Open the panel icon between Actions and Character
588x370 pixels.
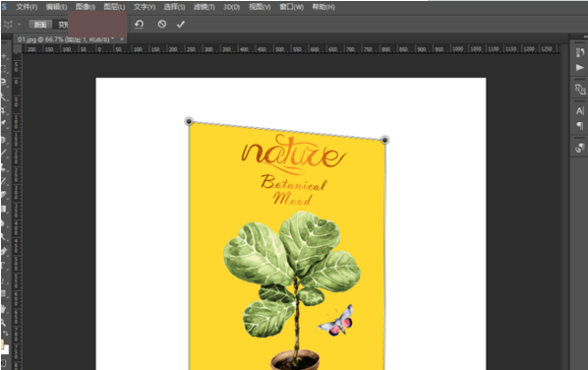pos(580,90)
